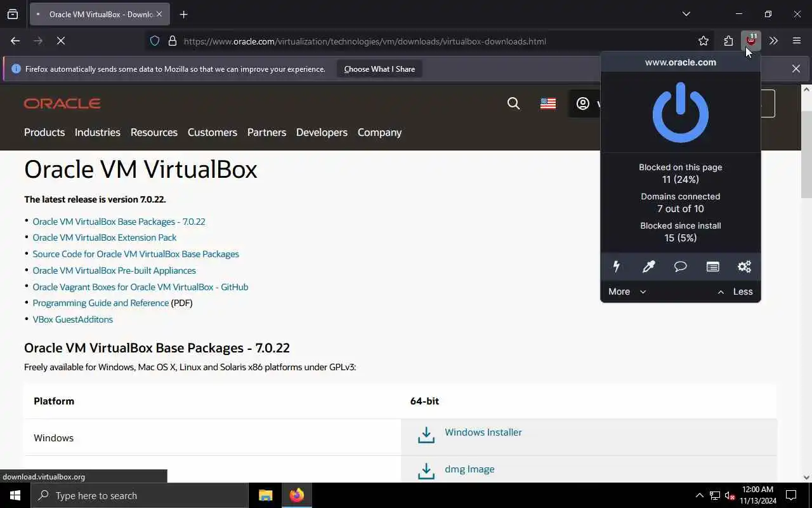Open Oracle VM VirtualBox Base Packages link
This screenshot has width=812, height=508.
pos(119,222)
